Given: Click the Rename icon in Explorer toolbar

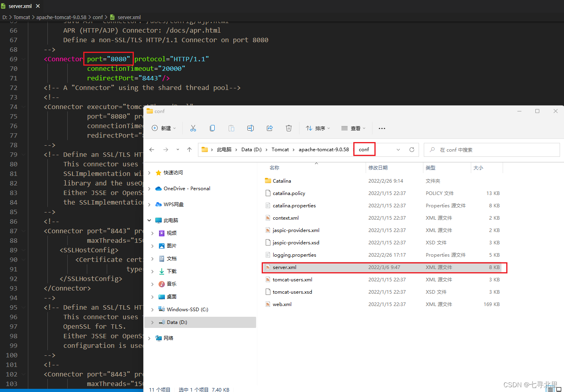Looking at the screenshot, I should (x=251, y=128).
